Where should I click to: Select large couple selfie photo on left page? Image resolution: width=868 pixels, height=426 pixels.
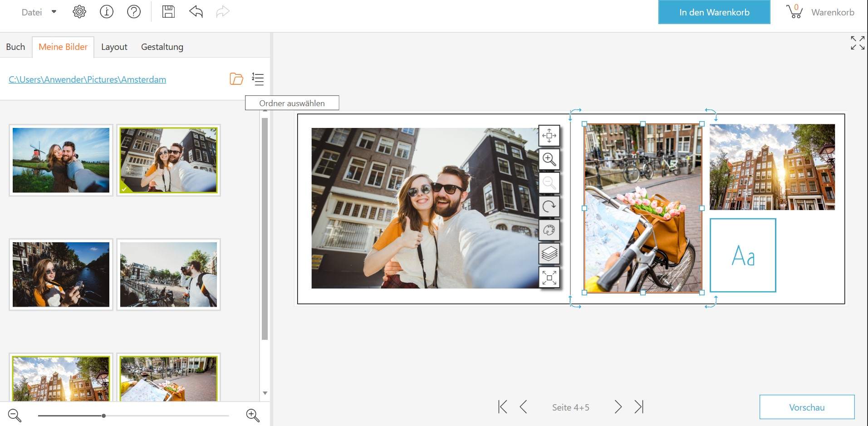(x=424, y=208)
